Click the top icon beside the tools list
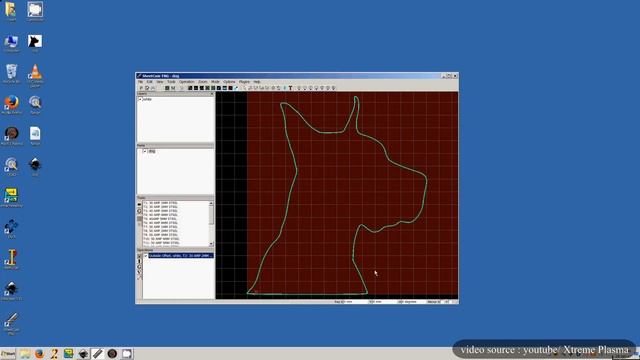The height and width of the screenshot is (360, 640). pos(139,204)
